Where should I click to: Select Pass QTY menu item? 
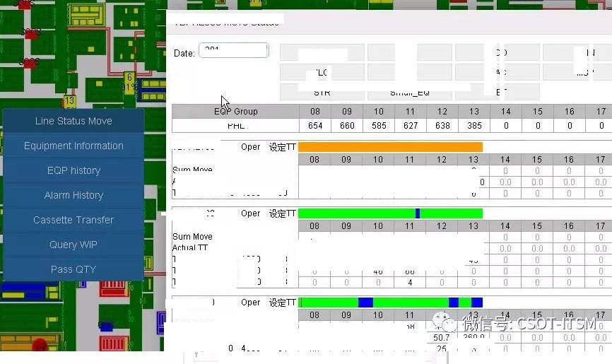coord(73,269)
